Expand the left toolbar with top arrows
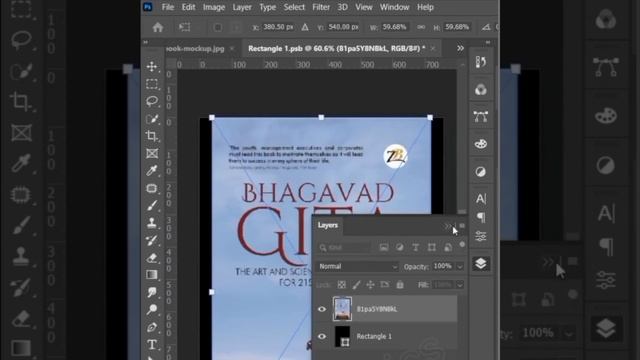 pos(145,42)
